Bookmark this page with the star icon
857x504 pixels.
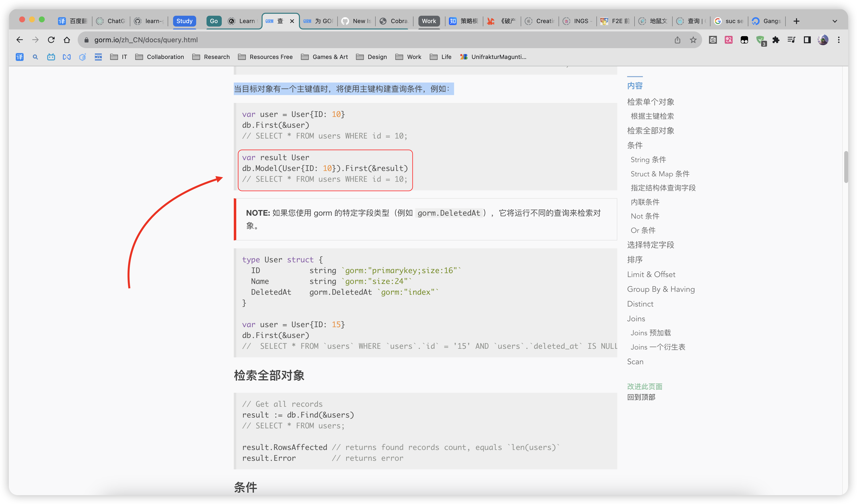tap(693, 40)
